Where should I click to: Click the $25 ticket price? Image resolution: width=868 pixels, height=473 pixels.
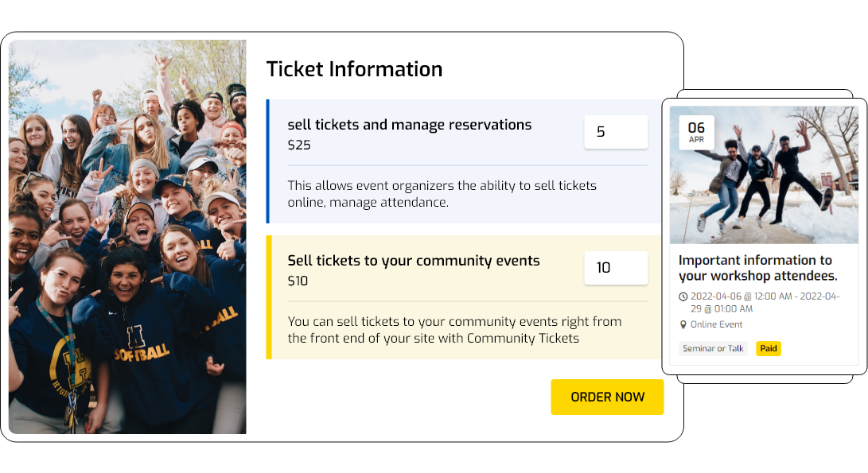pyautogui.click(x=299, y=145)
